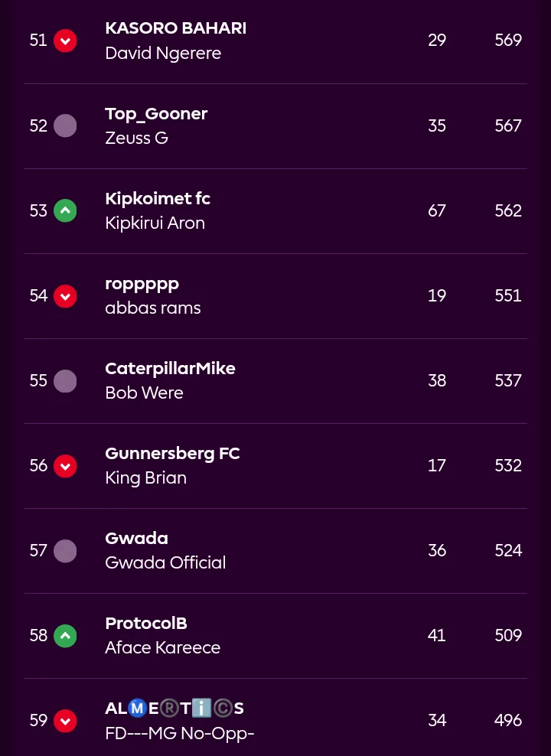Click manager name David Ngerere

163,54
